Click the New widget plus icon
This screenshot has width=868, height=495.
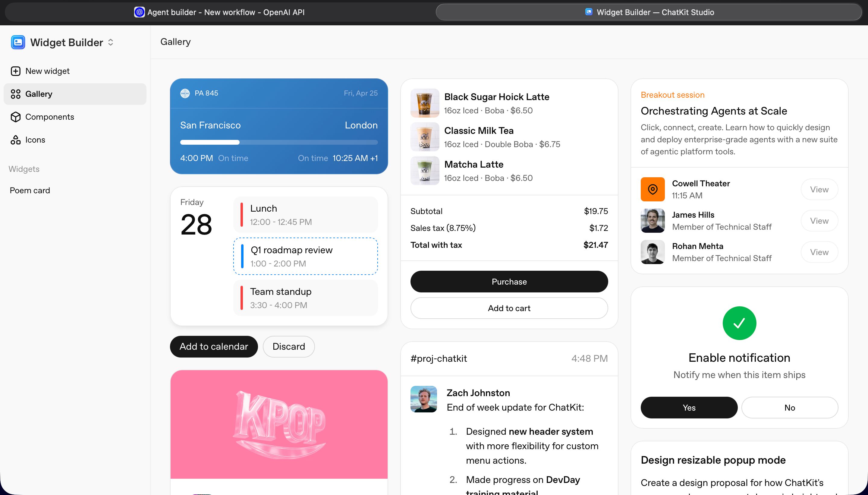[x=16, y=71]
